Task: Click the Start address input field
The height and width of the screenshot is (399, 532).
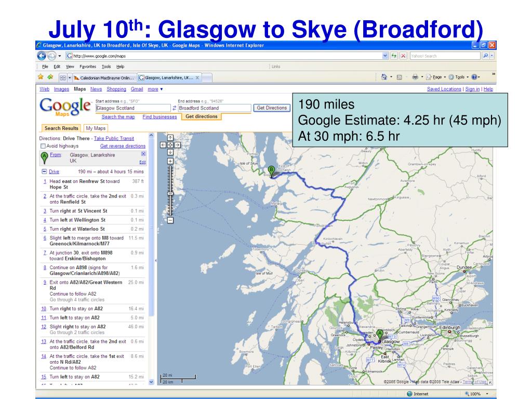Action: click(133, 108)
